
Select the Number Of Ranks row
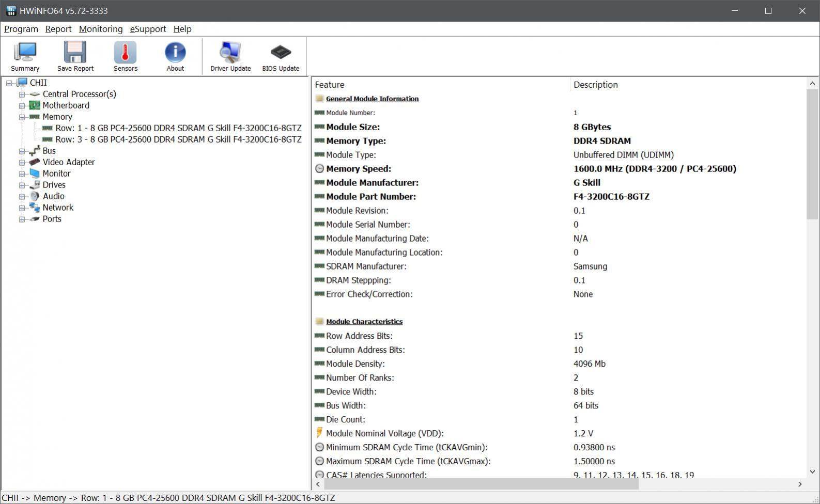pyautogui.click(x=559, y=378)
